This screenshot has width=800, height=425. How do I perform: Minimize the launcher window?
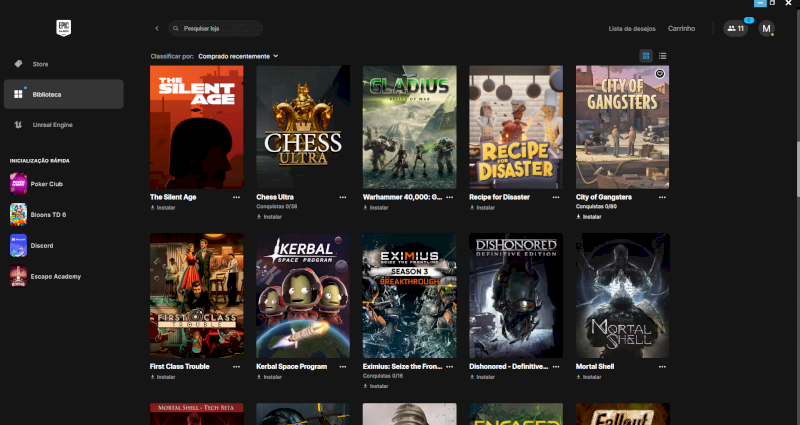[x=760, y=3]
